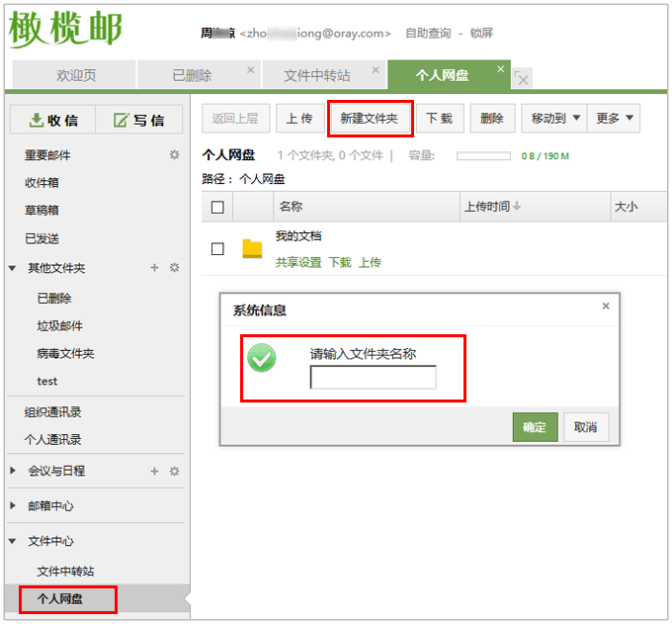Click the folder name input field

coord(373,377)
